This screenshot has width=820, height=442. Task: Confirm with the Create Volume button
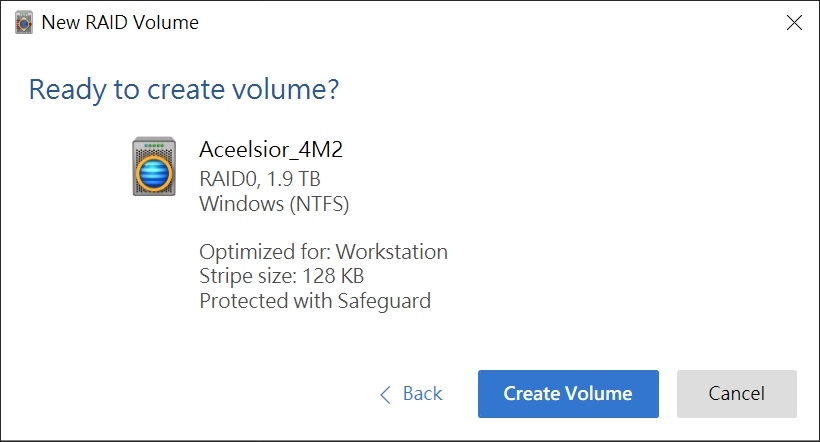coord(568,394)
